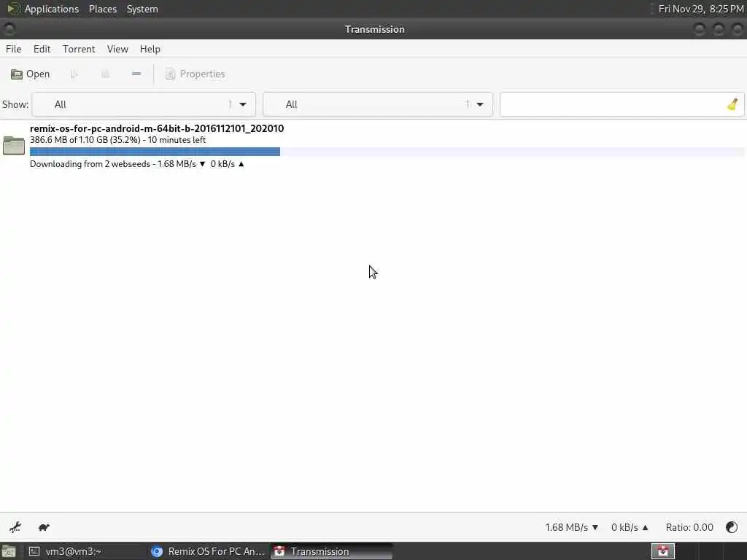Select the remix-os-for-pc-android torrent name
Image resolution: width=747 pixels, height=560 pixels.
(157, 128)
